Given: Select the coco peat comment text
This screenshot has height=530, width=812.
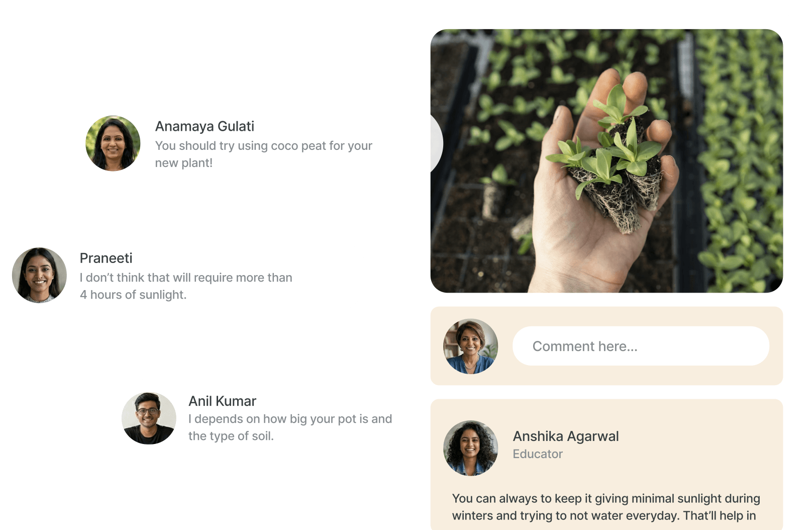Looking at the screenshot, I should 263,154.
